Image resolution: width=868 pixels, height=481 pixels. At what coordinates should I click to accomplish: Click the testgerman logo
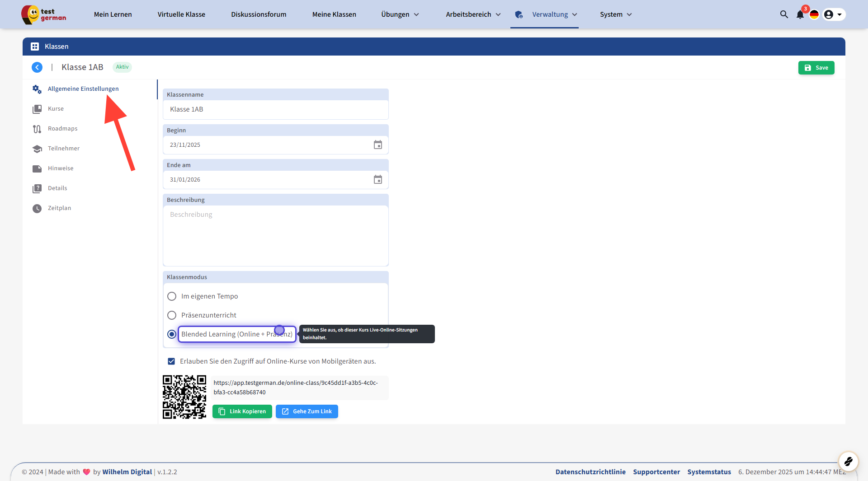click(44, 14)
